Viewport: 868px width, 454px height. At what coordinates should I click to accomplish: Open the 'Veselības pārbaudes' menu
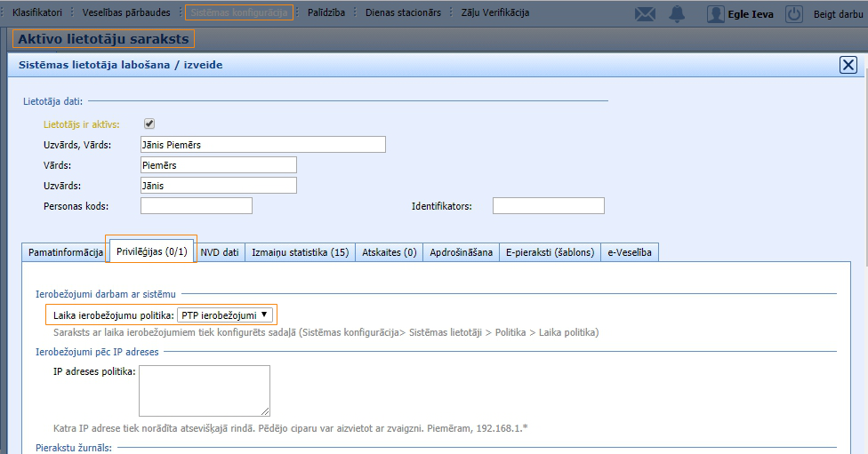pos(126,13)
